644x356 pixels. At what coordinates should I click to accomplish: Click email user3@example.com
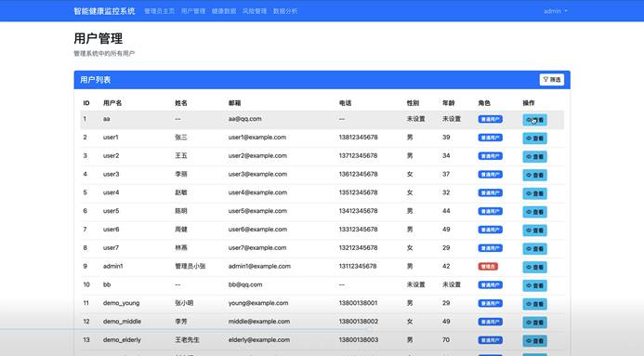257,174
